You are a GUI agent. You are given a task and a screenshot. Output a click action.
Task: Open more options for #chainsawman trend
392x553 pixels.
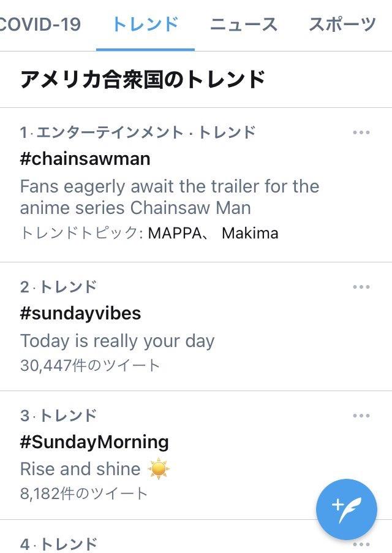point(361,133)
